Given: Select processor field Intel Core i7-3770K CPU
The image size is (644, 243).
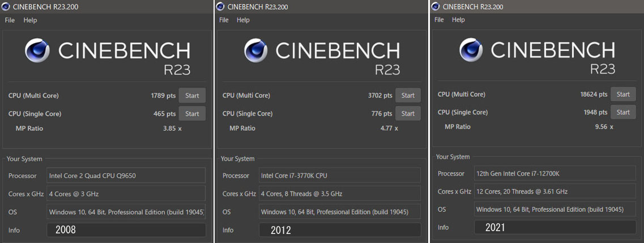Looking at the screenshot, I should tap(340, 176).
